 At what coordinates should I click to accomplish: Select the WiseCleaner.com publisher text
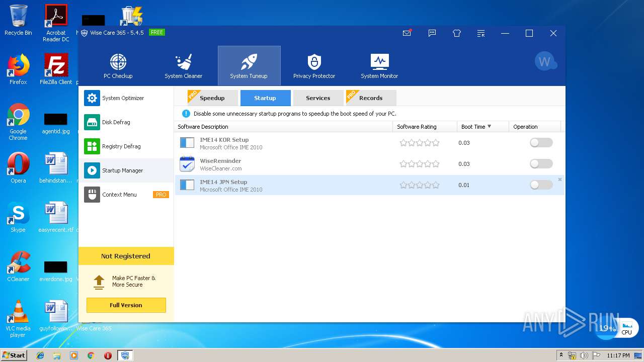click(x=220, y=168)
